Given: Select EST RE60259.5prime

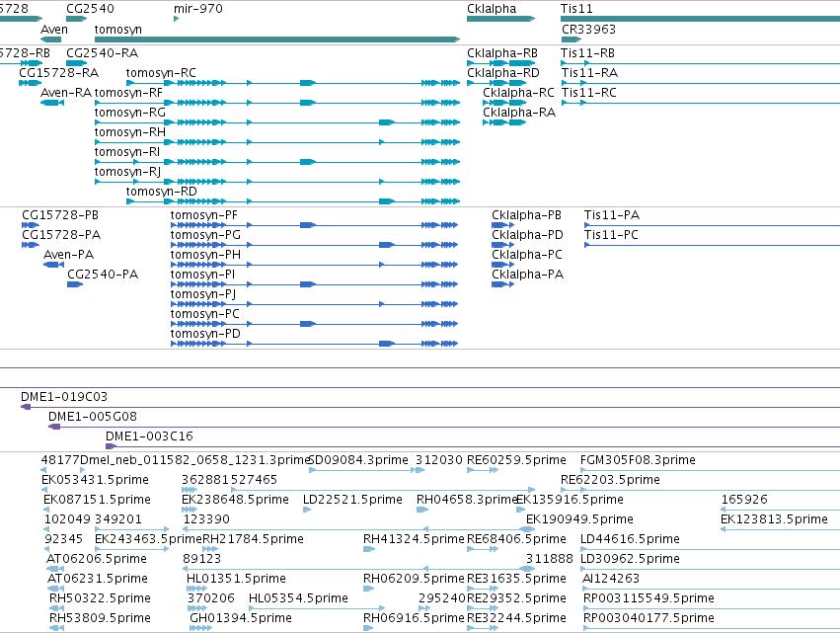Looking at the screenshot, I should pos(516,460).
